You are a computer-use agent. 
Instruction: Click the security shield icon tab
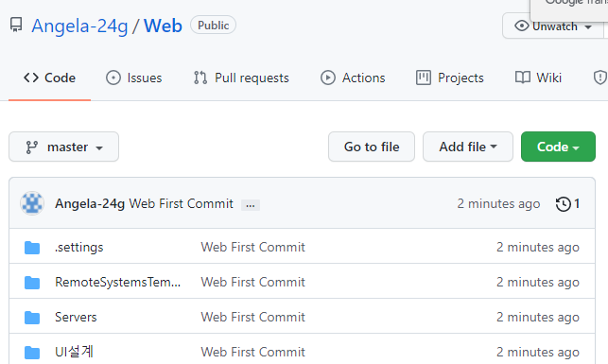click(599, 78)
